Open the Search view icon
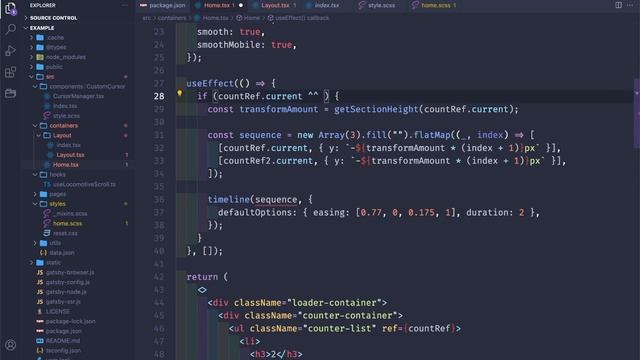 [x=11, y=29]
